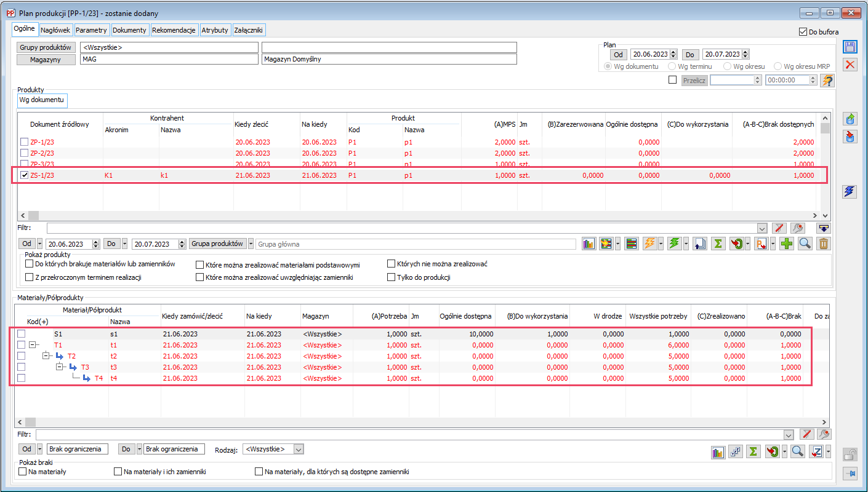The width and height of the screenshot is (868, 492).
Task: Switch to the Dokumenty tab
Action: pos(130,30)
